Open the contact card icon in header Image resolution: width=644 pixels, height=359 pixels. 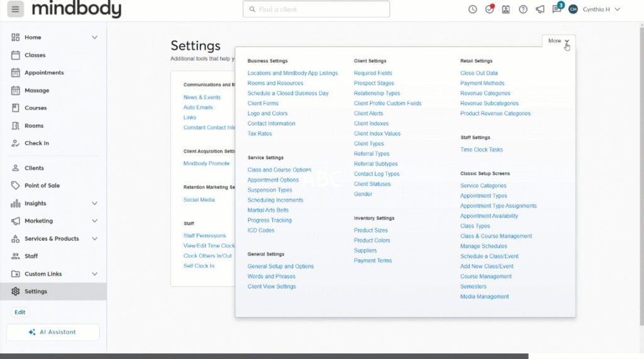click(506, 9)
